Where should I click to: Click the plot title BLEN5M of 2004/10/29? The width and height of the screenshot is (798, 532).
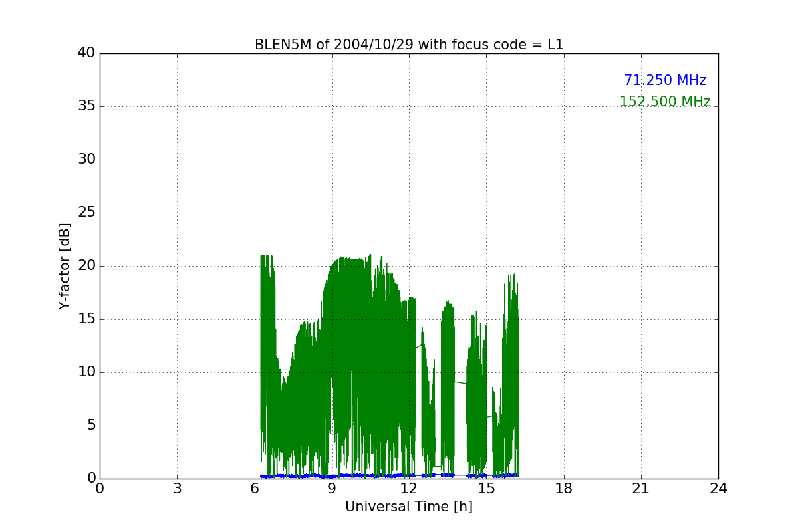[x=409, y=45]
